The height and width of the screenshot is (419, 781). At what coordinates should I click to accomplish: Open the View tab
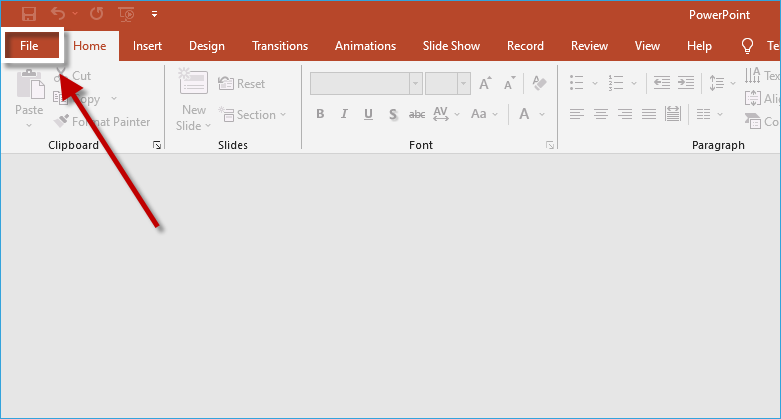[647, 46]
